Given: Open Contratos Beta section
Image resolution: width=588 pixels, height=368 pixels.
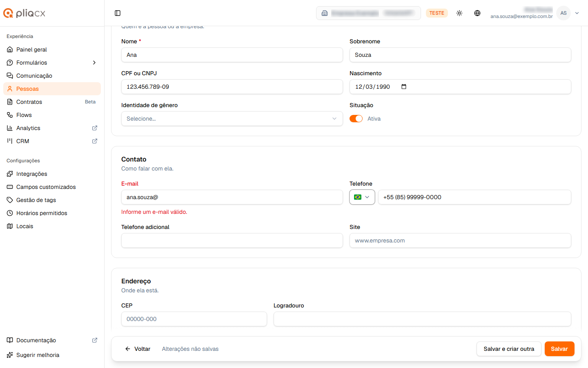Looking at the screenshot, I should 52,102.
